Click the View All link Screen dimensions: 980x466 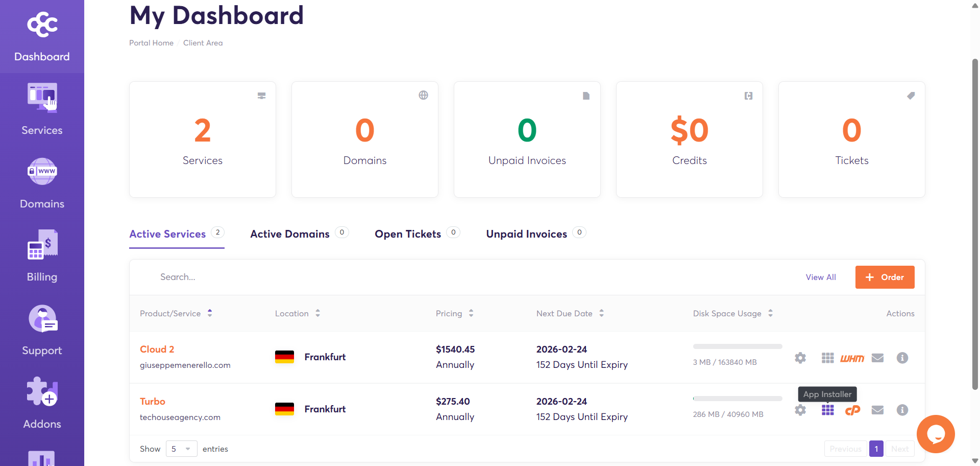pos(821,277)
